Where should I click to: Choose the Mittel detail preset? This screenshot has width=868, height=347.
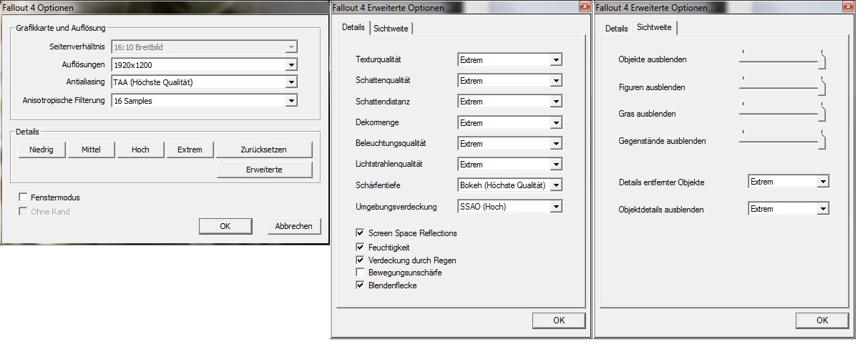point(92,150)
